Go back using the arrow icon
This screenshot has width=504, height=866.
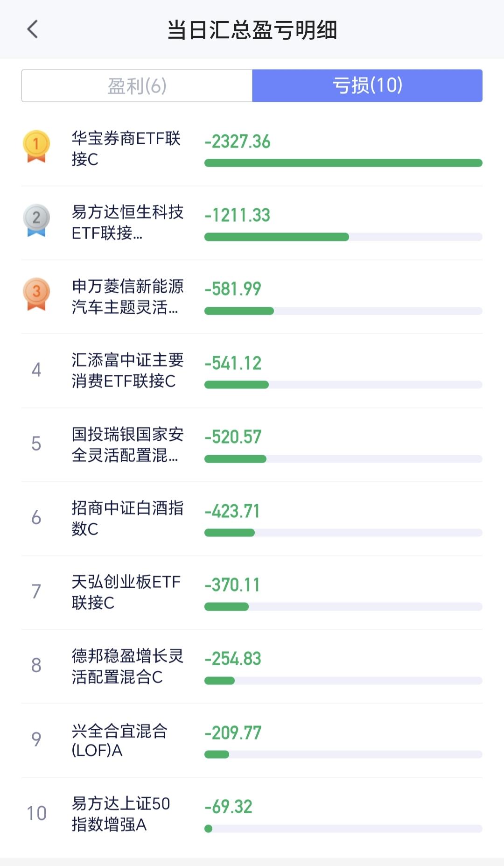tap(32, 29)
